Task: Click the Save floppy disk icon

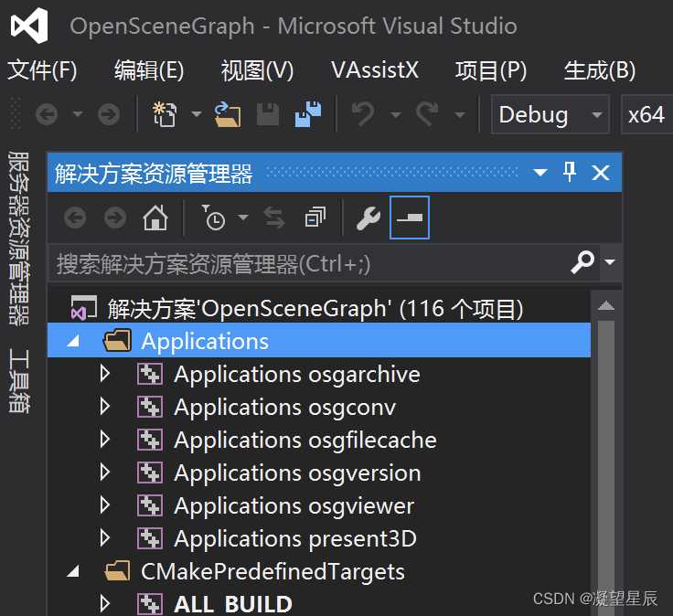Action: pyautogui.click(x=268, y=114)
